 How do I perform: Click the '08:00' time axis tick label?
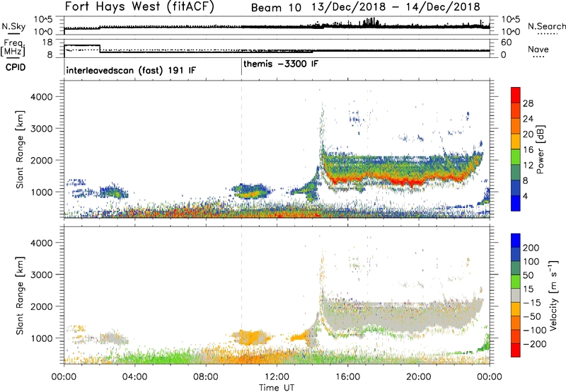[x=206, y=377]
